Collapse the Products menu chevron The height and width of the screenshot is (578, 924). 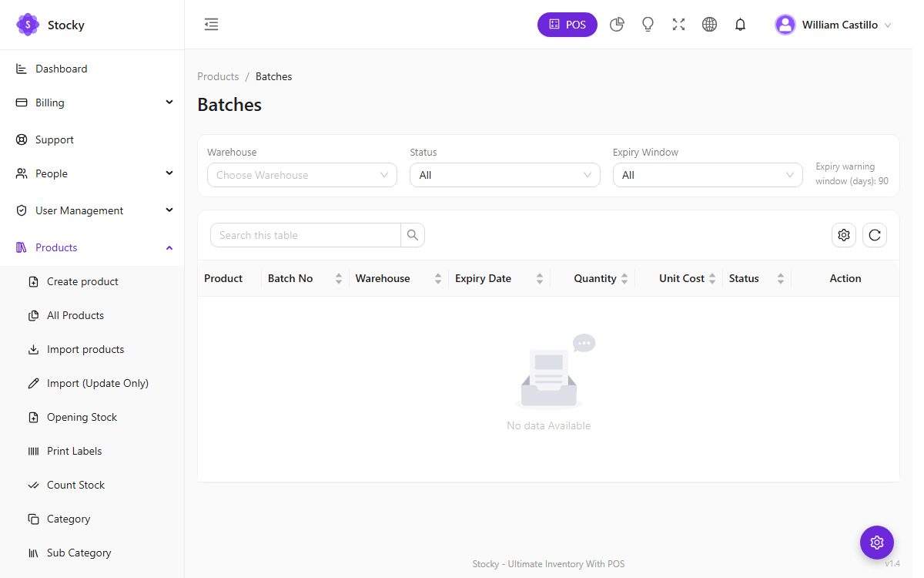point(169,247)
